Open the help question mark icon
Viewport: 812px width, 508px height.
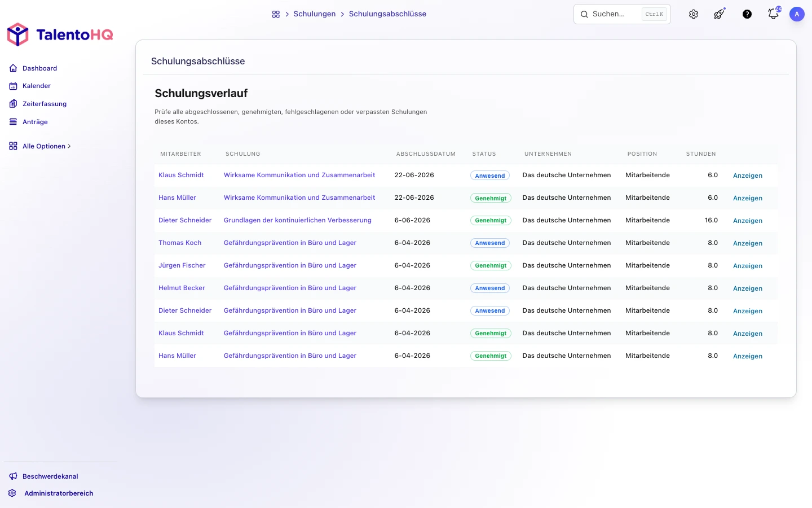[747, 14]
